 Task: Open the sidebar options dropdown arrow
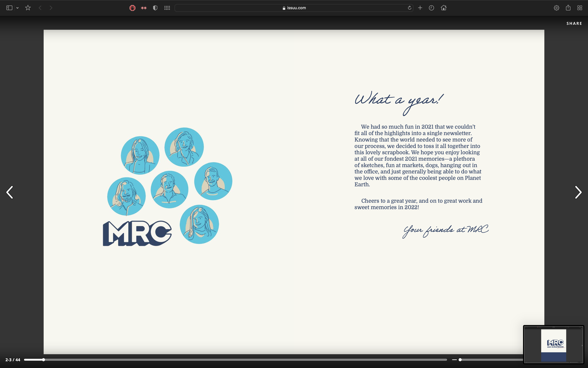coord(17,8)
